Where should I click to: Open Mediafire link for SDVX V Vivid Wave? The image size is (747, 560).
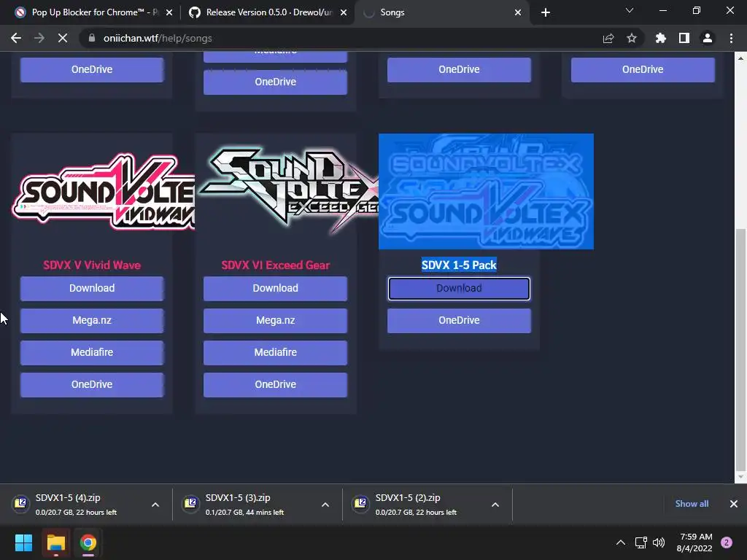[92, 352]
